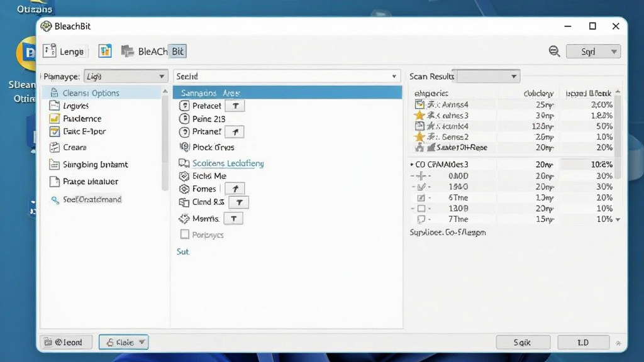Click the colored chart toolbar icon

pyautogui.click(x=105, y=51)
